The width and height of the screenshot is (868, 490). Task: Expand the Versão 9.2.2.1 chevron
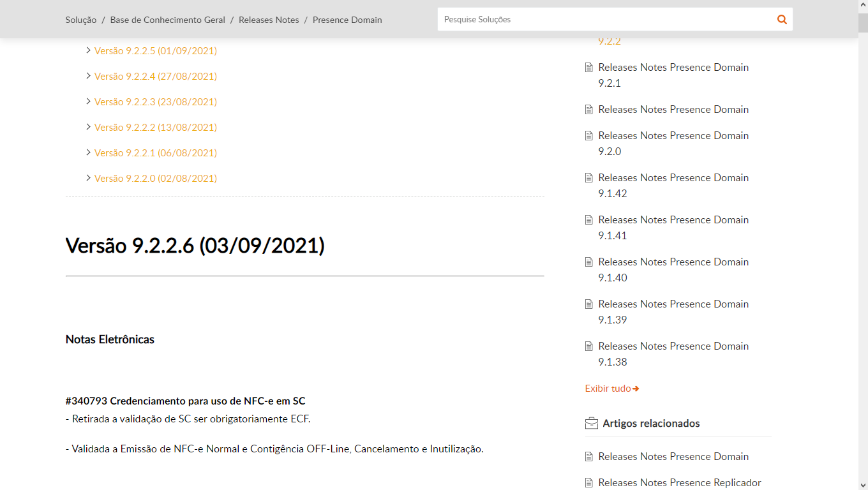(89, 152)
